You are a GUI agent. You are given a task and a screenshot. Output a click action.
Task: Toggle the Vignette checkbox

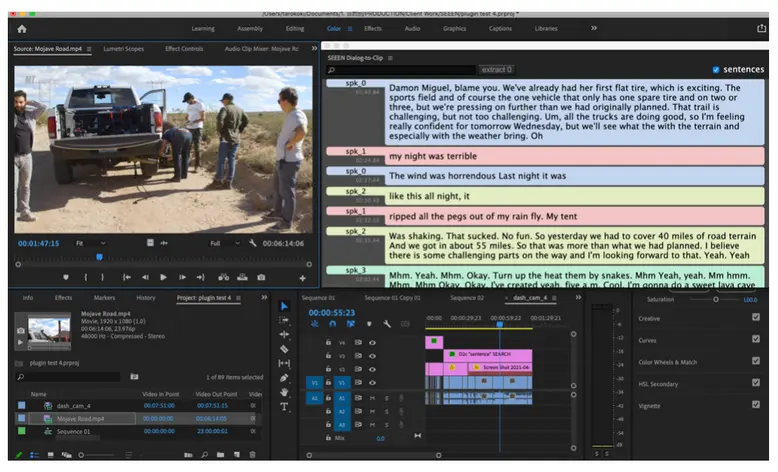[x=755, y=405]
